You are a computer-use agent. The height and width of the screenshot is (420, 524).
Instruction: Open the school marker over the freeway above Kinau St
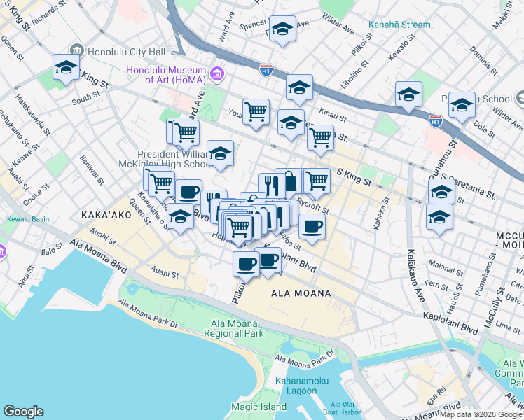299,88
